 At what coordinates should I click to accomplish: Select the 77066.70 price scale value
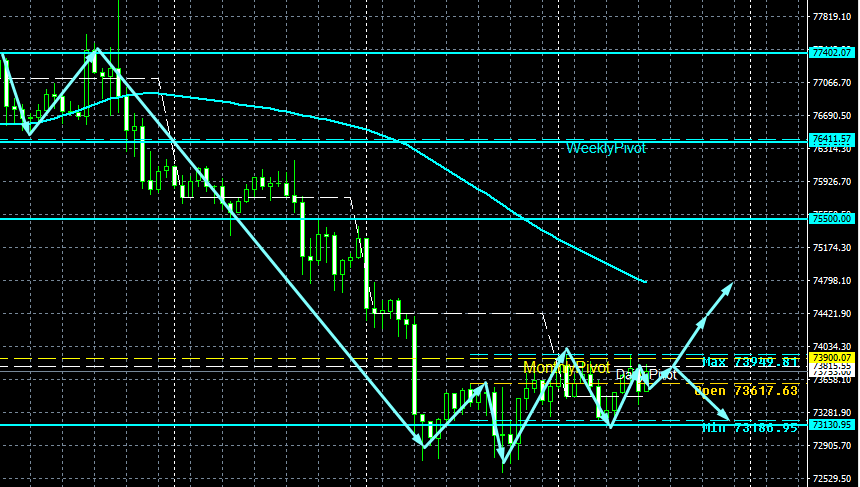pos(831,83)
